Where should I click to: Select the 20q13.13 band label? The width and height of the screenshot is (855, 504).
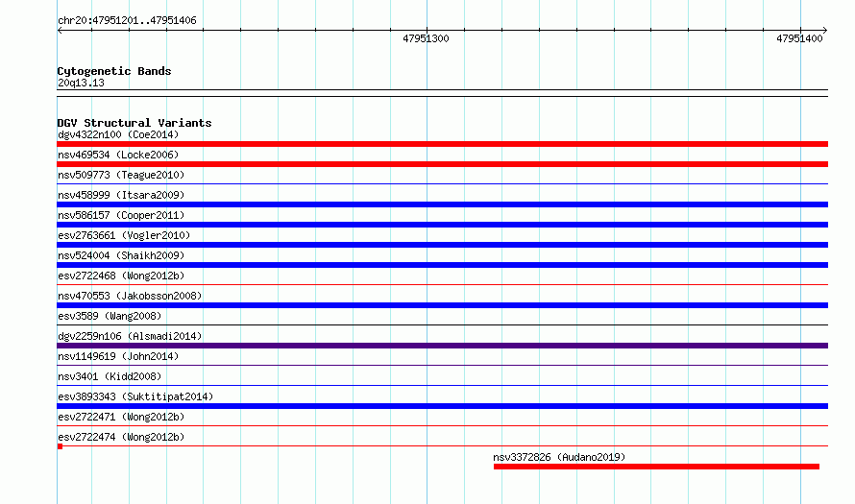[81, 83]
